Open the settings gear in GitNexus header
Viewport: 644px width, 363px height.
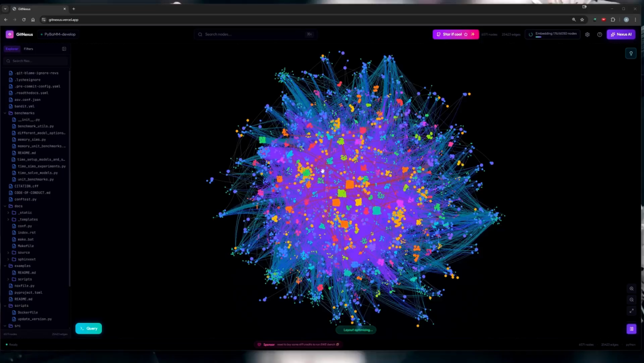click(587, 35)
